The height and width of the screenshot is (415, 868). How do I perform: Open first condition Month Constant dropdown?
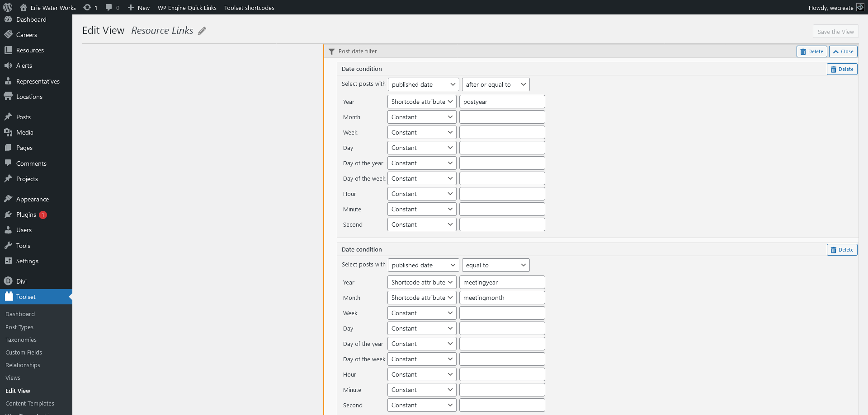422,117
